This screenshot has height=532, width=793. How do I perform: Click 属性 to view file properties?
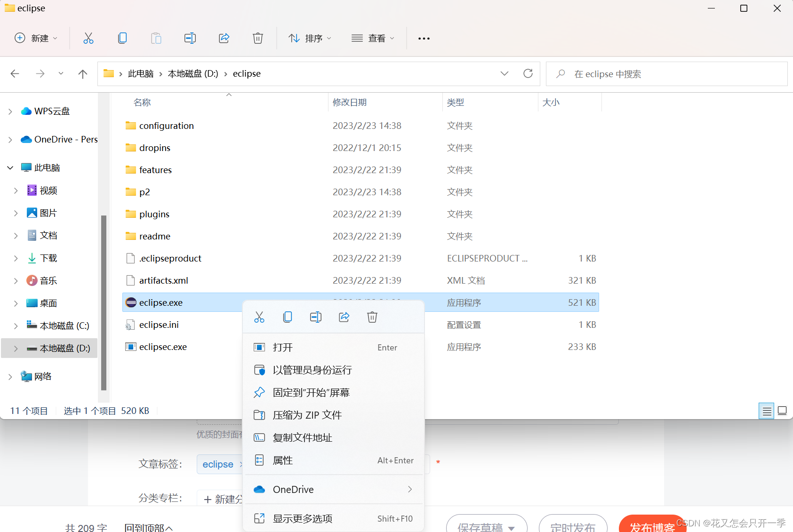pos(282,460)
